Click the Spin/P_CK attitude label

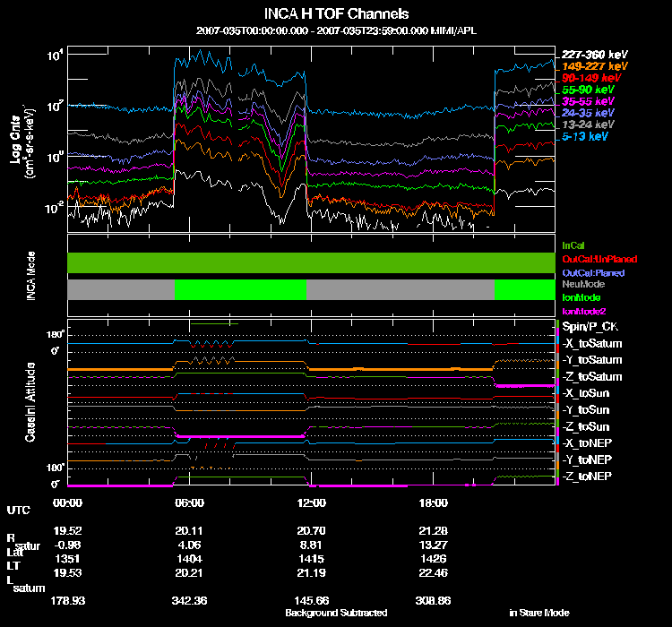coord(590,327)
